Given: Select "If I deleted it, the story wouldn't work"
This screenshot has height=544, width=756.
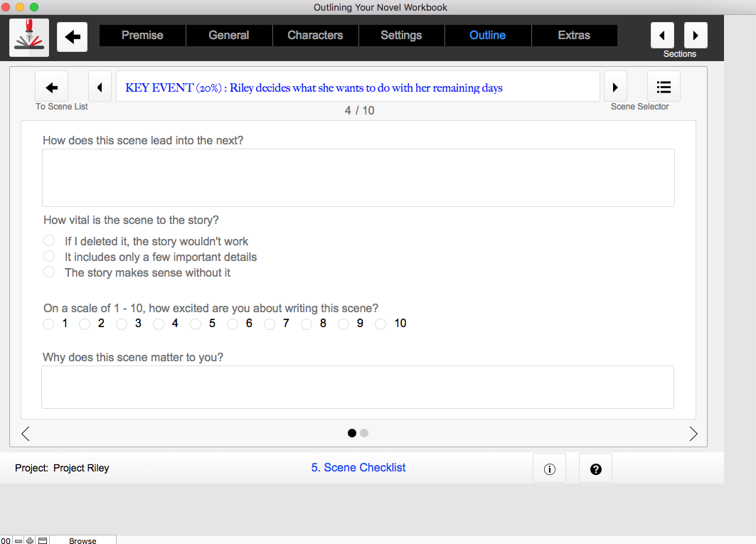Looking at the screenshot, I should [x=49, y=240].
